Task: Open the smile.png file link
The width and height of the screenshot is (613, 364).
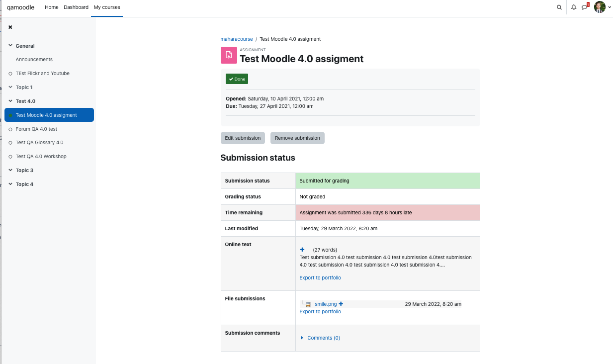Action: [x=326, y=304]
